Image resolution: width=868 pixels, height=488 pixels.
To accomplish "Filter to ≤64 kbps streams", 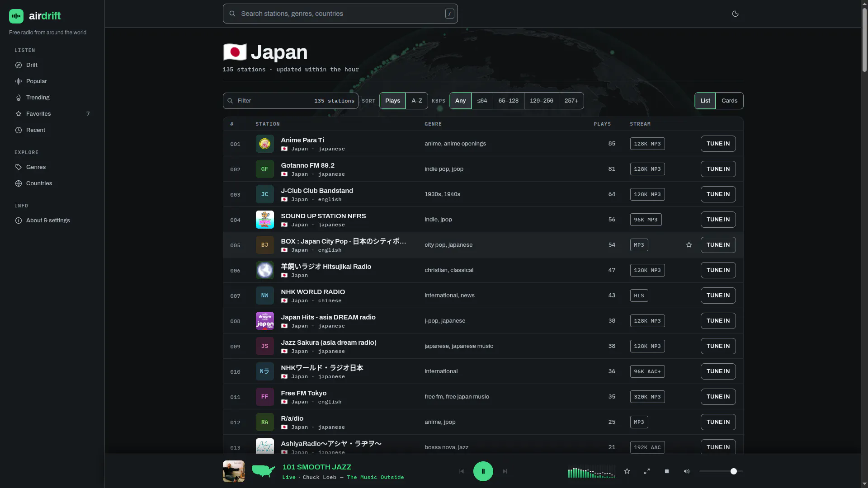I will 482,101.
